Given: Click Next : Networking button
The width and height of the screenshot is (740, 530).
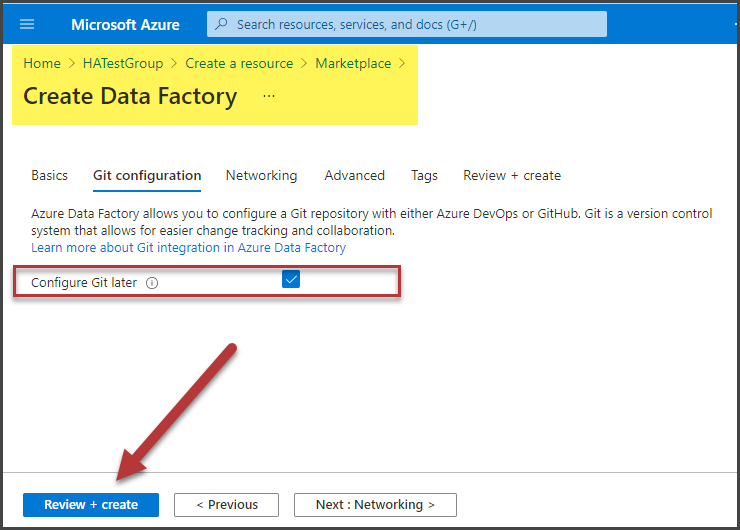Looking at the screenshot, I should click(375, 505).
